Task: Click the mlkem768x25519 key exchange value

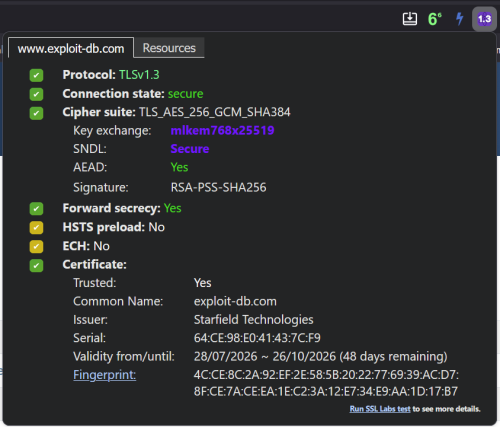Action: coord(222,130)
